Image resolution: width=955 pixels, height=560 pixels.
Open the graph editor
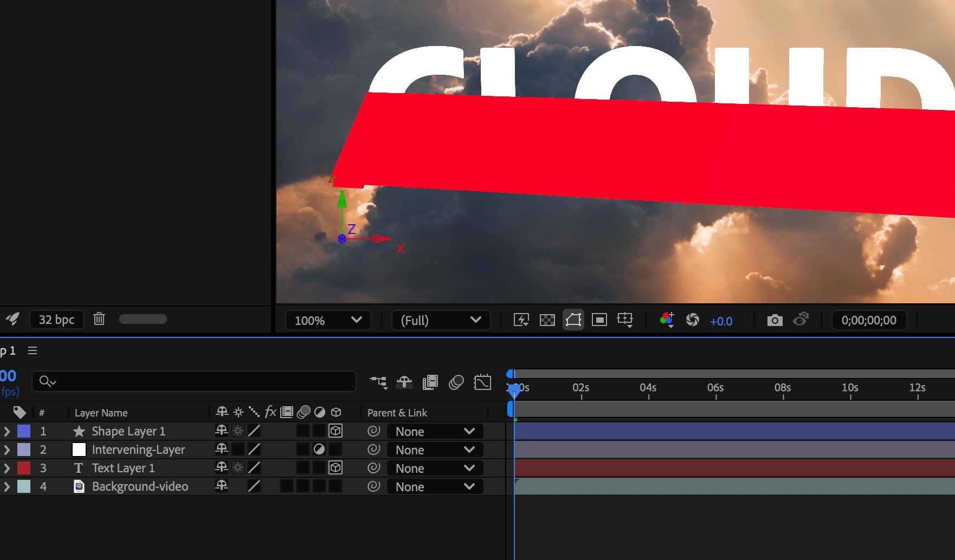point(482,382)
